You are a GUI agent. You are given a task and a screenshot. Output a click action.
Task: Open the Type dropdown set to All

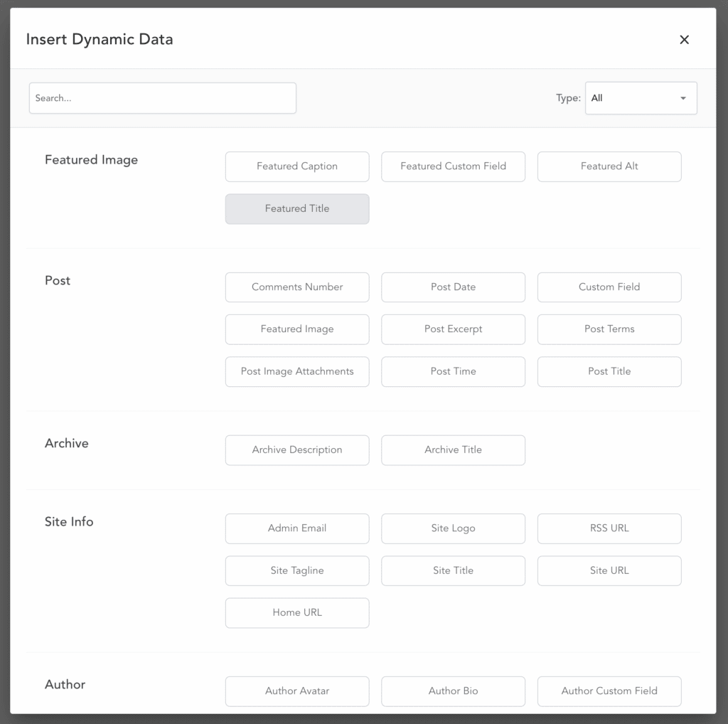(641, 98)
